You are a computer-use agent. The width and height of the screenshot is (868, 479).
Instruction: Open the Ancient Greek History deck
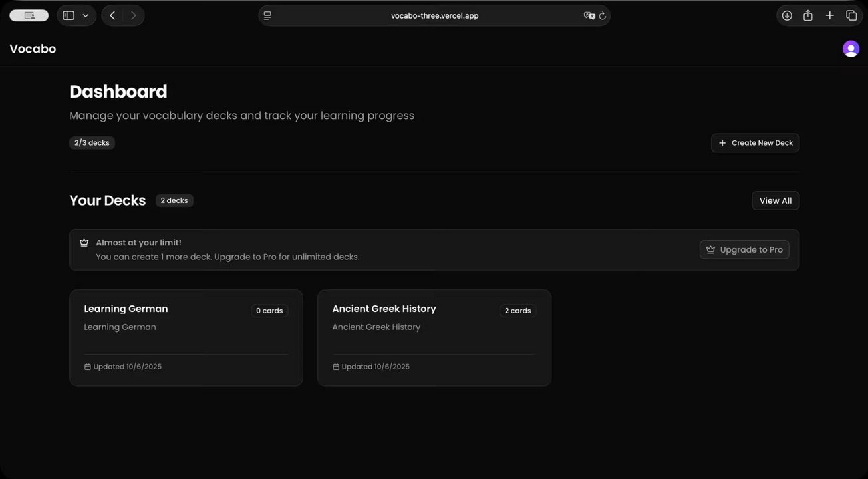434,337
